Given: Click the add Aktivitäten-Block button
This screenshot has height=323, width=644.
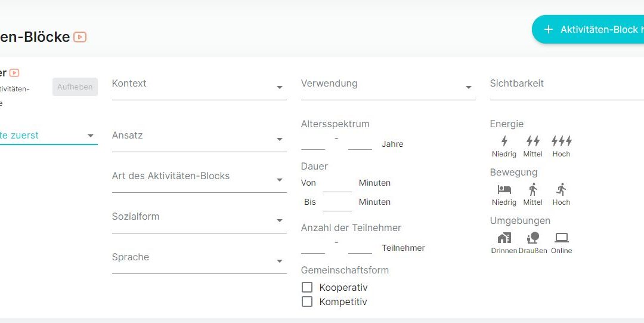Looking at the screenshot, I should [x=588, y=29].
